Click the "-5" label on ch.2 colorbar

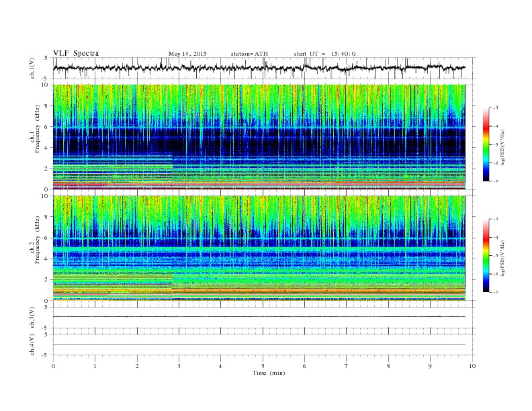coord(496,256)
